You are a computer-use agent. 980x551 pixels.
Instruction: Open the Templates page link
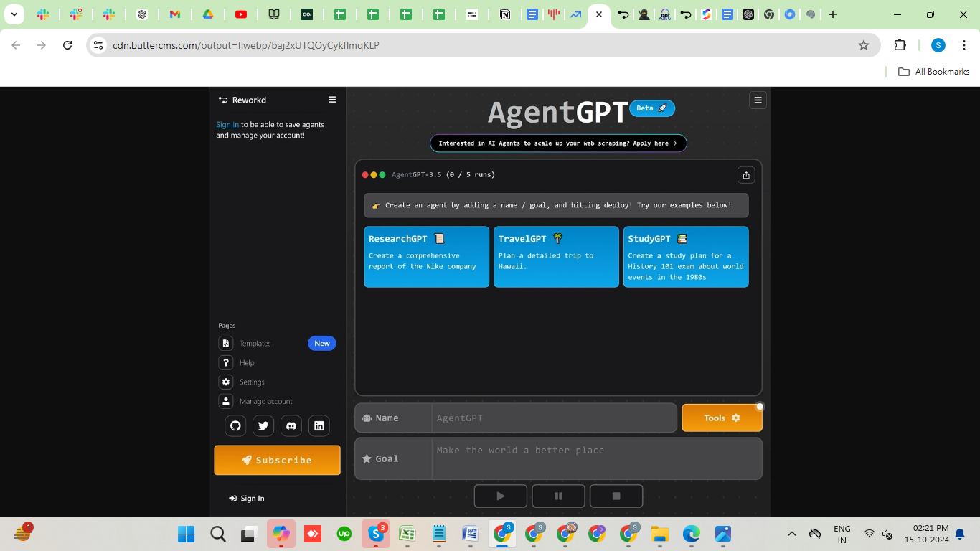point(255,344)
